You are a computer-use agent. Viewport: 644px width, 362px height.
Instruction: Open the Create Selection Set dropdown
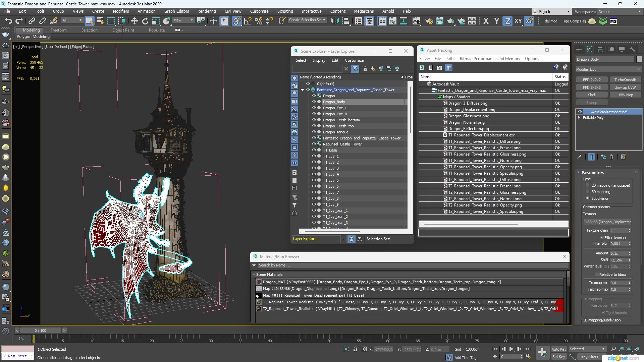coord(307,20)
